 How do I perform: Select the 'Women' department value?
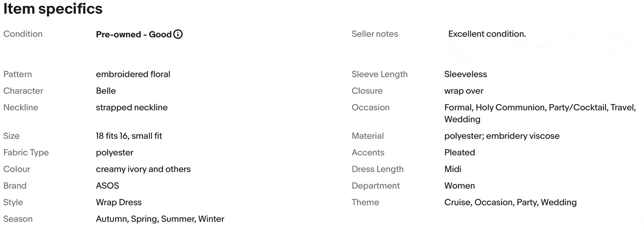(460, 186)
